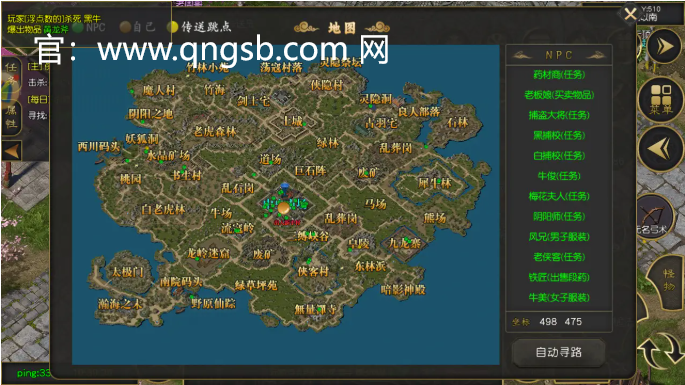This screenshot has width=685, height=385.
Task: Click 九龙寨 map label
Action: [405, 243]
